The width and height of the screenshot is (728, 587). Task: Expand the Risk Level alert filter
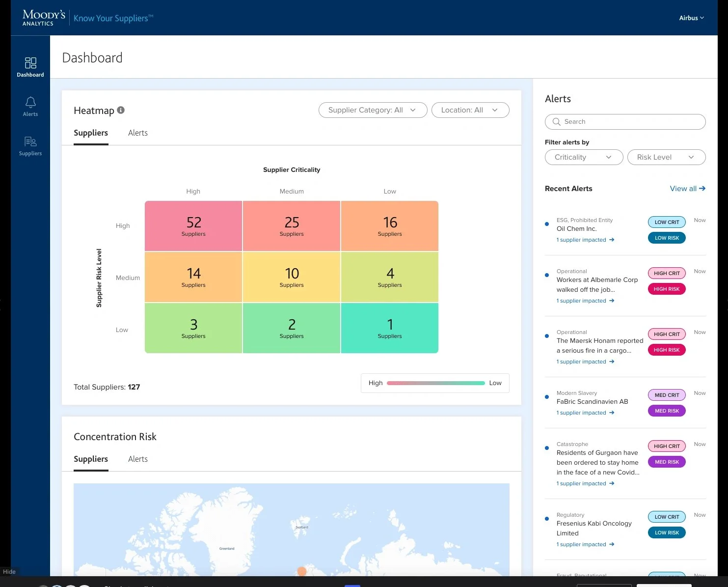667,157
